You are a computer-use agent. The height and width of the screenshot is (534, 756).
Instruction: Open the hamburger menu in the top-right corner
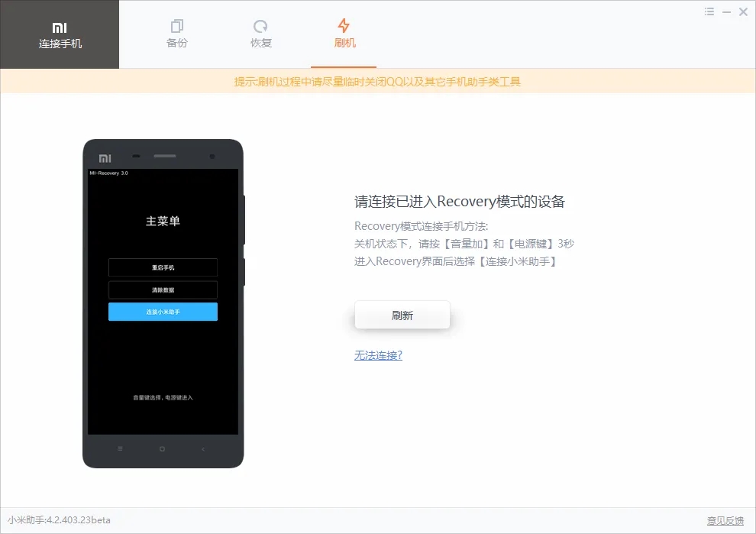pyautogui.click(x=708, y=11)
